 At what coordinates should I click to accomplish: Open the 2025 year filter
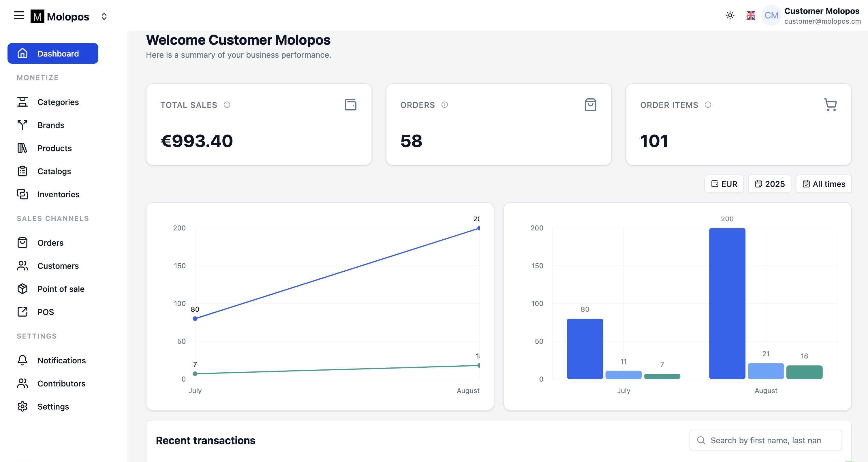point(770,184)
